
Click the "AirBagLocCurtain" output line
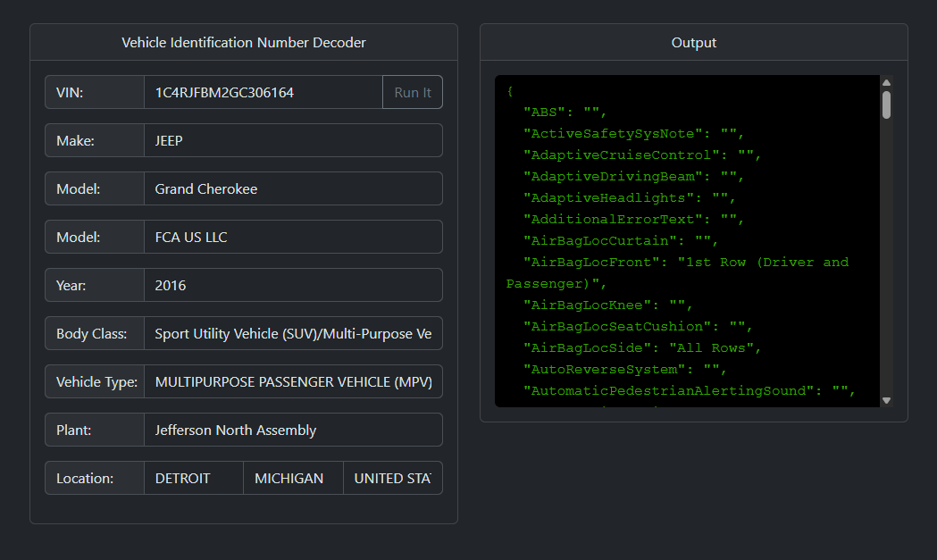[621, 241]
